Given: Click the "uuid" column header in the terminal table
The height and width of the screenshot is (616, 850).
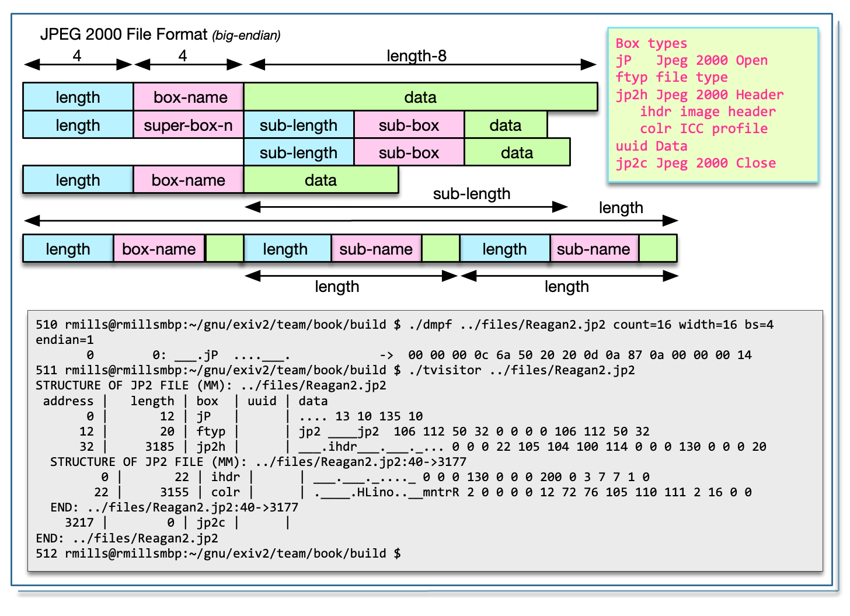Looking at the screenshot, I should (262, 401).
